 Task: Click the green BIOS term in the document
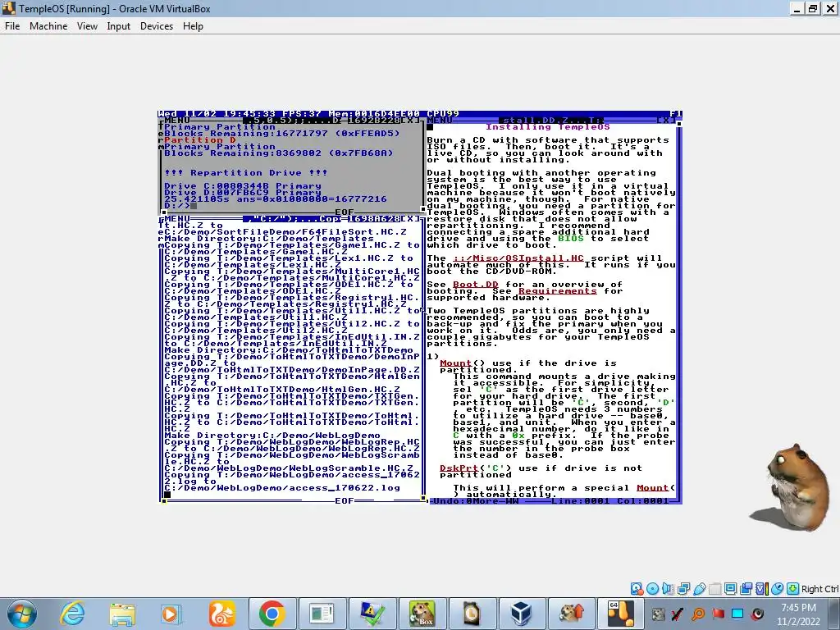tap(571, 239)
